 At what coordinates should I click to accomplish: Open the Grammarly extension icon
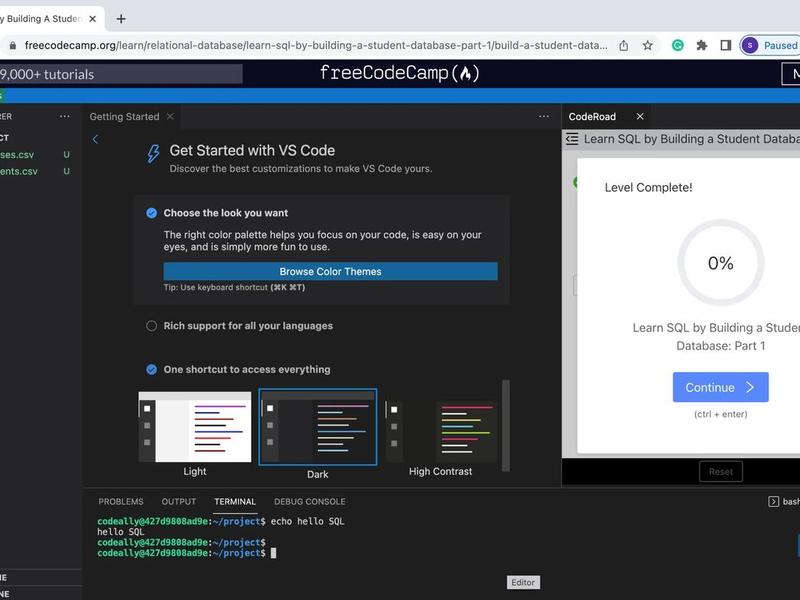click(678, 45)
